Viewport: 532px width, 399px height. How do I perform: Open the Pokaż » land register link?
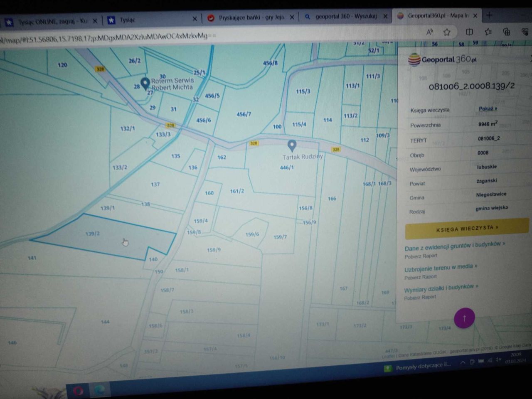pyautogui.click(x=488, y=109)
